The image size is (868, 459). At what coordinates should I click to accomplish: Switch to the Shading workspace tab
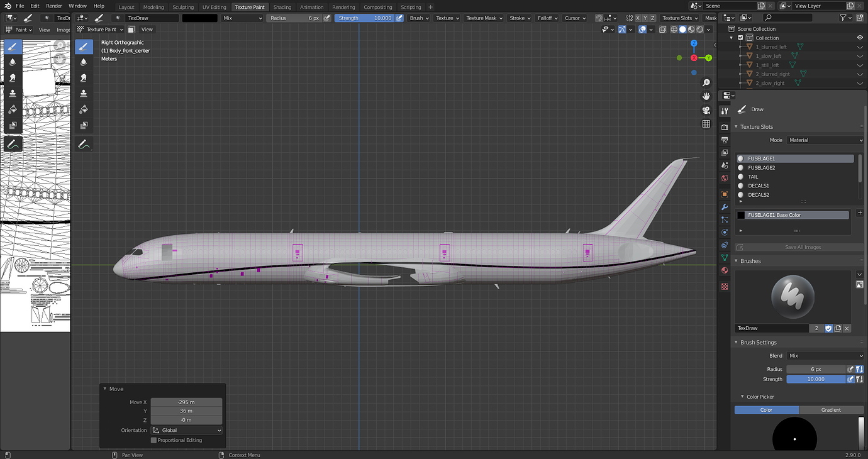(282, 7)
